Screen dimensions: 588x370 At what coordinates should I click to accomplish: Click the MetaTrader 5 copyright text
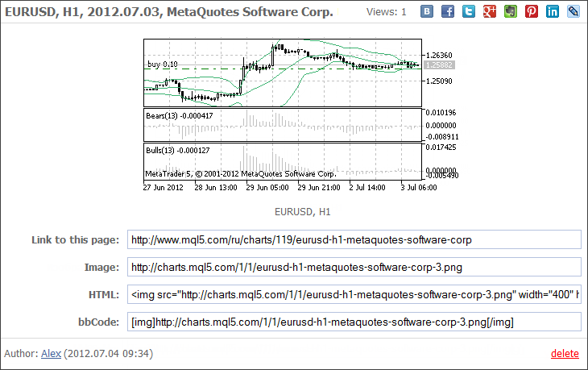click(x=241, y=174)
